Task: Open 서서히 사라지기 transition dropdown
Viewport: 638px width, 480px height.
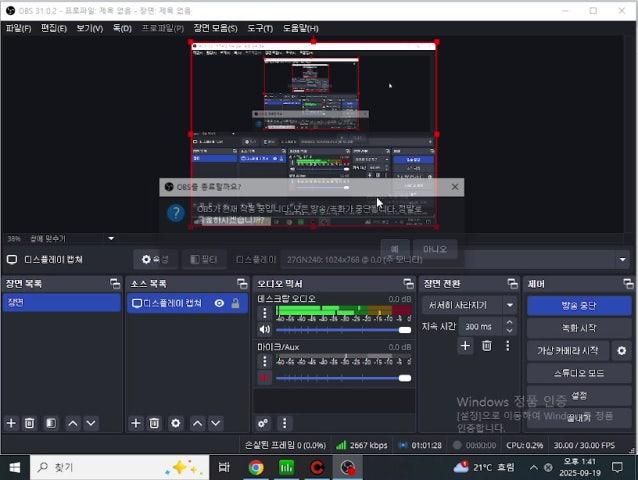Action: pos(469,305)
